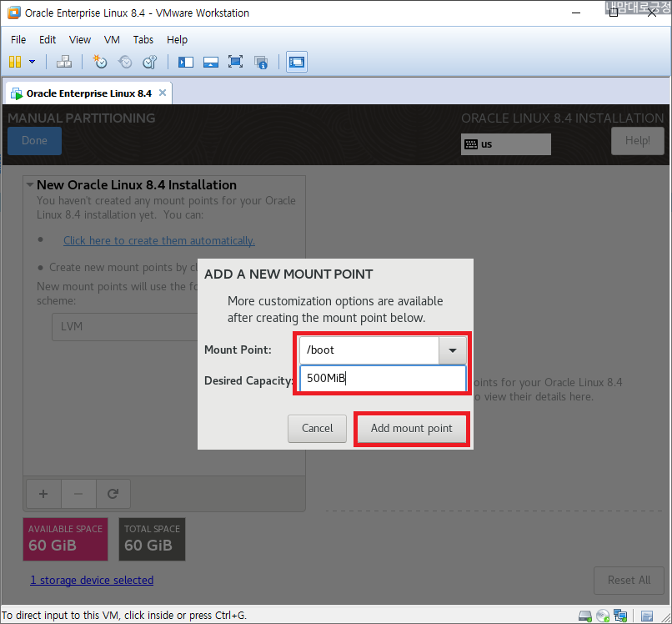Click the Reset All button
This screenshot has width=672, height=624.
[x=629, y=581]
